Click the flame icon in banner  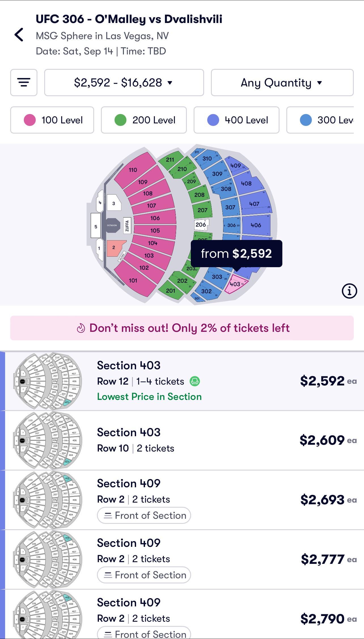[81, 328]
